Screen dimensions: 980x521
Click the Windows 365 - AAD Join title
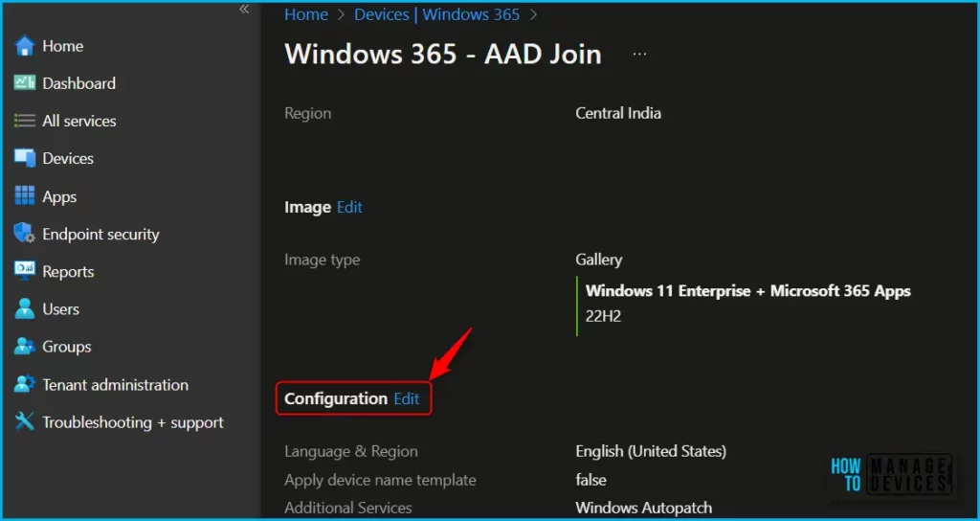coord(443,55)
